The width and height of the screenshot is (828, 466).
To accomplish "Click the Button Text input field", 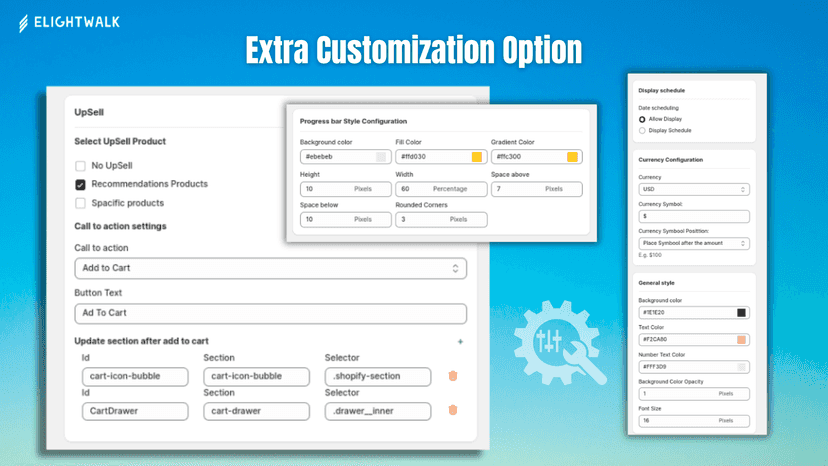I will pos(270,313).
